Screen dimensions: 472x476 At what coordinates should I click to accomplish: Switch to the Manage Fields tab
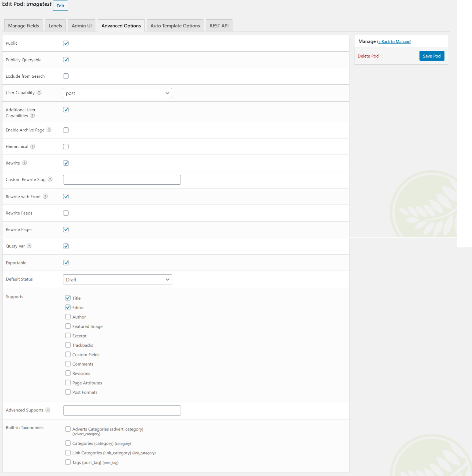23,26
